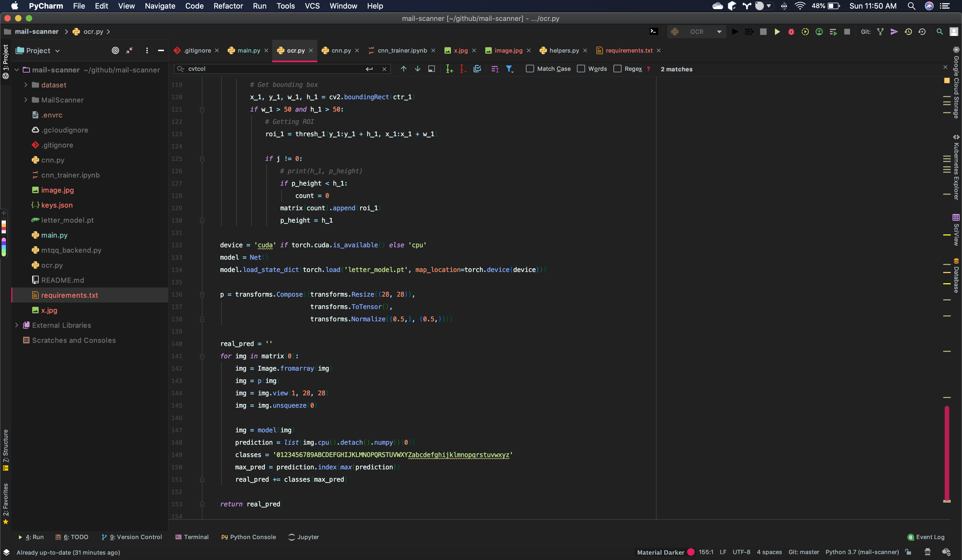
Task: Click the Locate in Project target icon
Action: 115,50
